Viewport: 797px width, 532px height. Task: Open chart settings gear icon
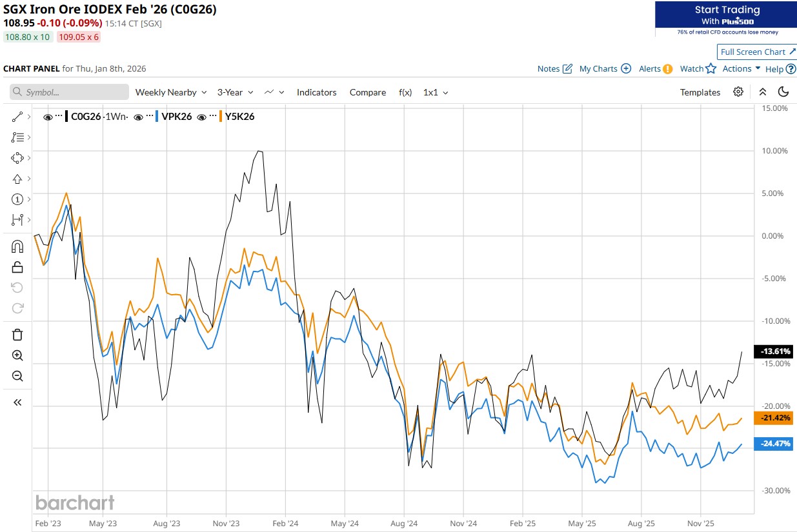coord(738,92)
